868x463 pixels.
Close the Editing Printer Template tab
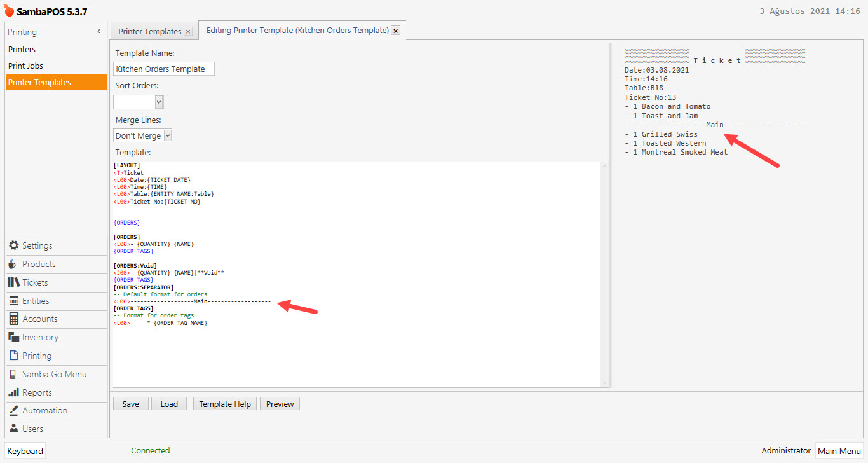(x=395, y=31)
